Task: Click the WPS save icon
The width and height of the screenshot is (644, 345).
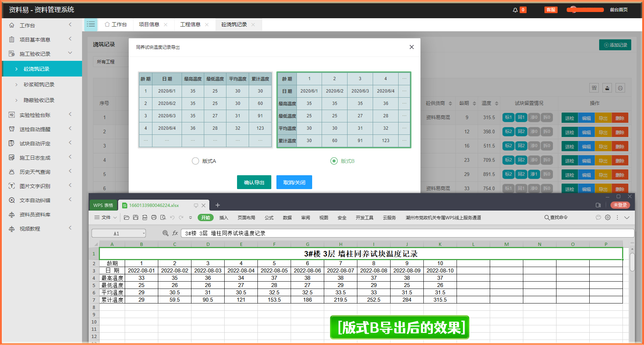Action: click(x=136, y=217)
